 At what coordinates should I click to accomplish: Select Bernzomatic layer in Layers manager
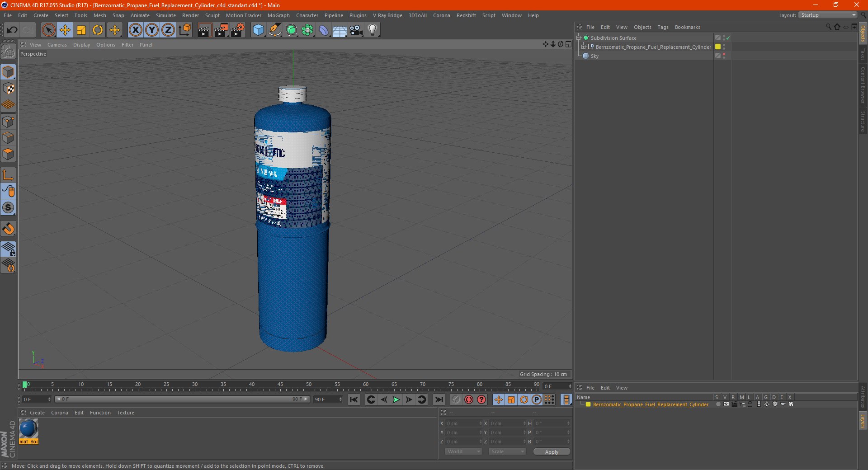(x=651, y=404)
